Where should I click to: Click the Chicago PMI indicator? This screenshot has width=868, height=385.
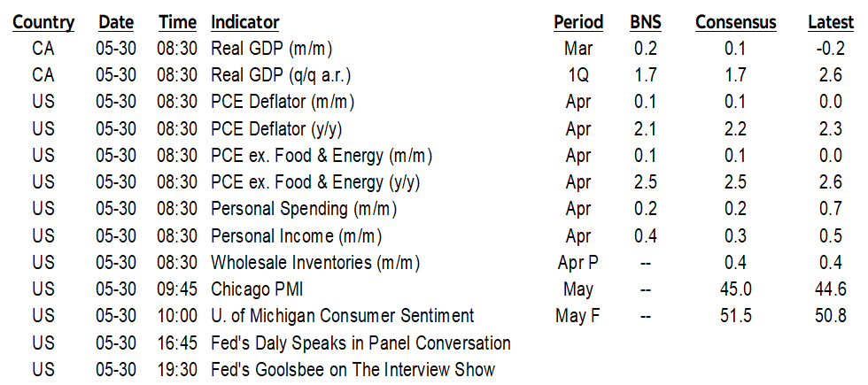254,289
